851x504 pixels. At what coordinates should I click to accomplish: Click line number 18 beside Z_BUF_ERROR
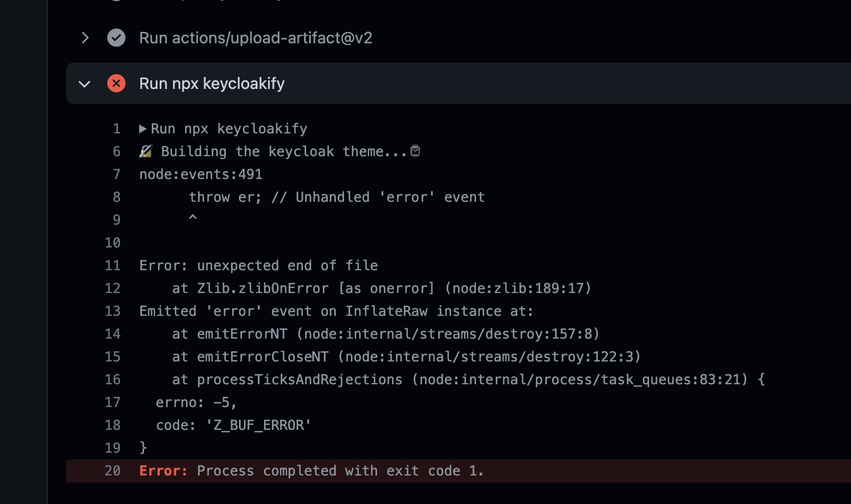[x=112, y=425]
